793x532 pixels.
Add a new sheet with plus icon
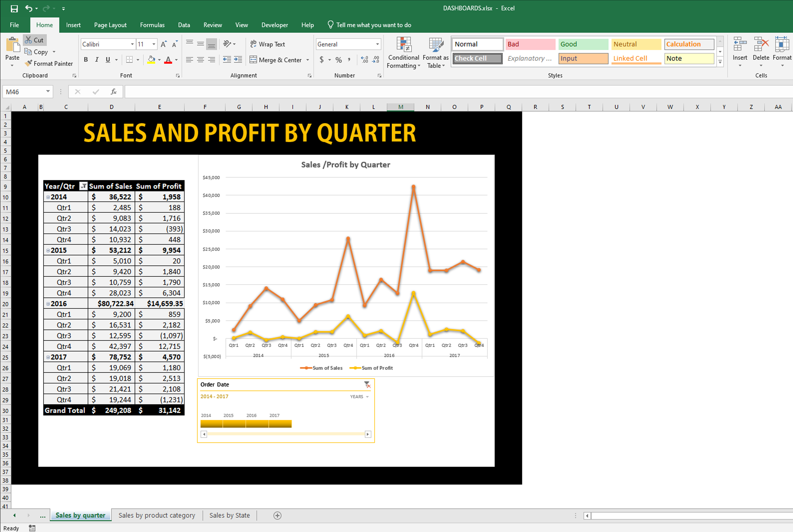click(x=277, y=515)
